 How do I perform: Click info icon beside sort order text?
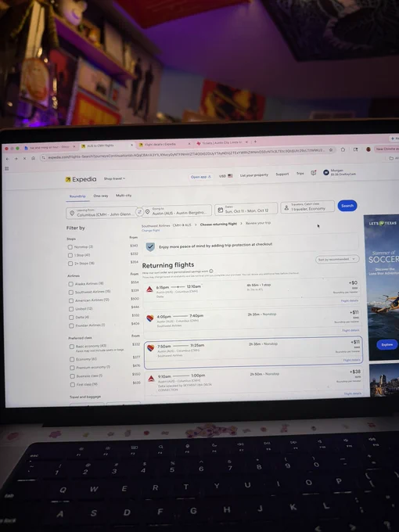(x=211, y=271)
